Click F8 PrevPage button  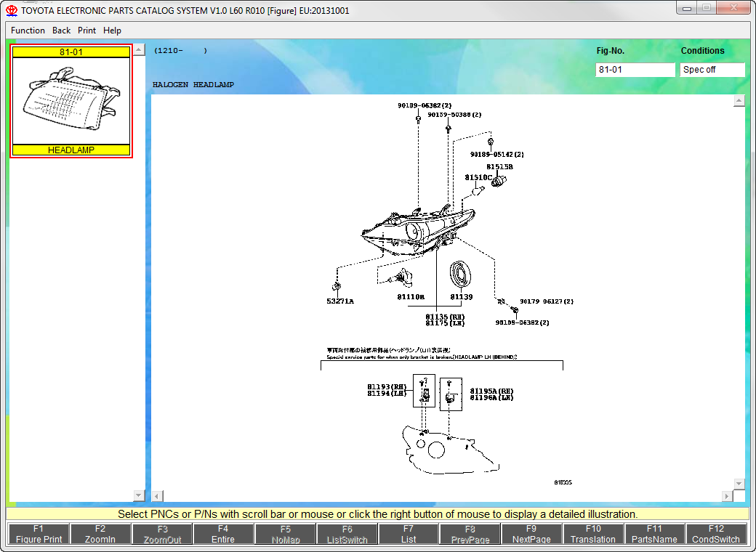tap(470, 534)
